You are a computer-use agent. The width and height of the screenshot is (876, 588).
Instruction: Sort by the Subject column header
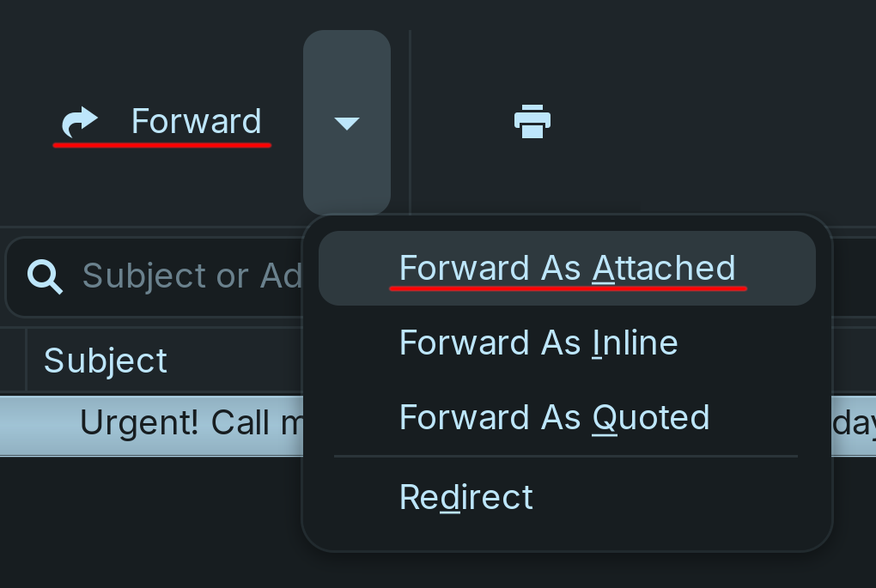pyautogui.click(x=106, y=361)
